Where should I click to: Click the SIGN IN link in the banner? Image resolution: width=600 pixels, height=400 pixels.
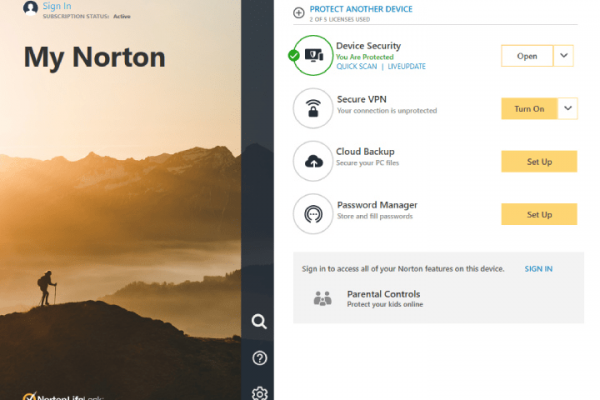click(x=538, y=269)
